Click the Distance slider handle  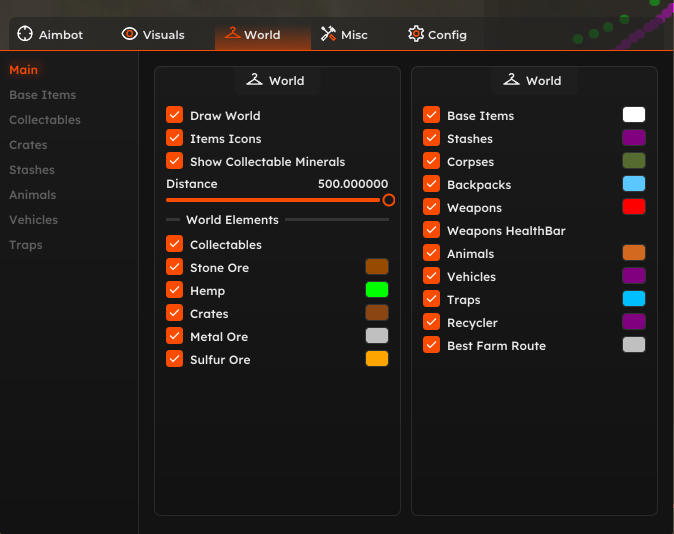(x=389, y=200)
